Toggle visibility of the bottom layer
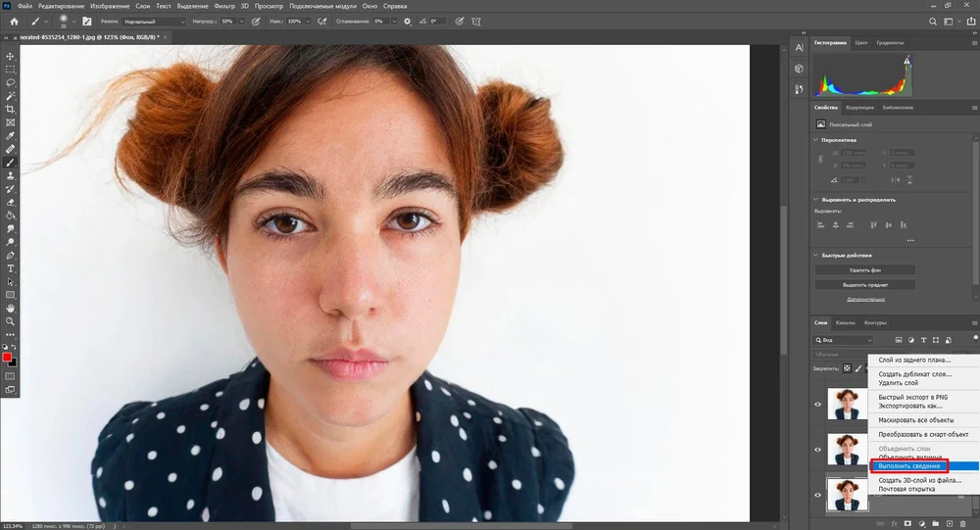Image resolution: width=980 pixels, height=530 pixels. [817, 495]
